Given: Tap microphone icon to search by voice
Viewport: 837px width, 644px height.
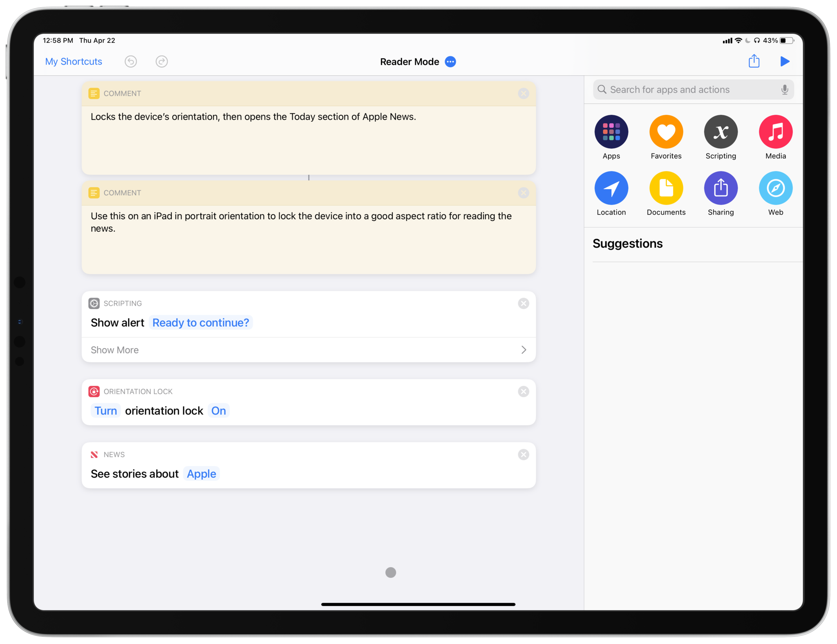Looking at the screenshot, I should coord(785,89).
